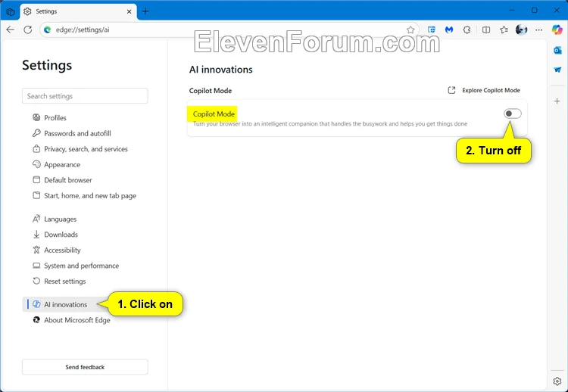Open the profile avatar menu

pyautogui.click(x=521, y=30)
